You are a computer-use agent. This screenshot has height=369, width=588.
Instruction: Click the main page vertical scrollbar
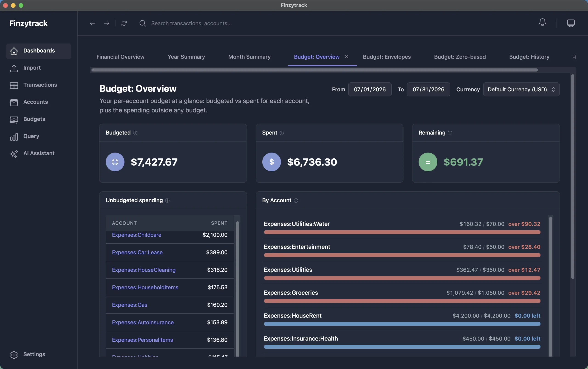click(573, 176)
